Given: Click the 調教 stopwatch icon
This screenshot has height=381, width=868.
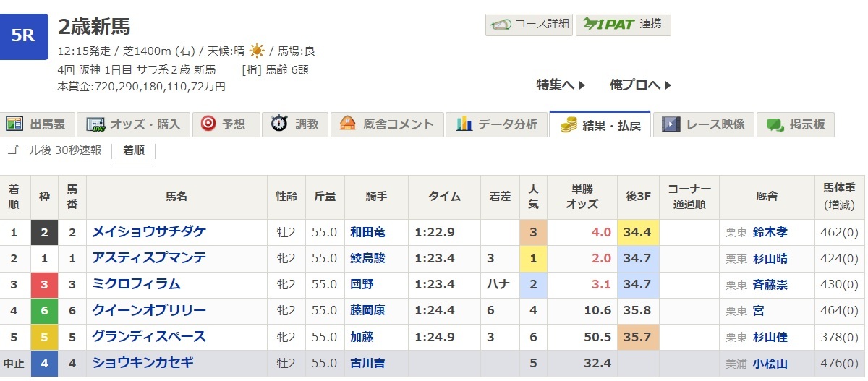Looking at the screenshot, I should 279,124.
